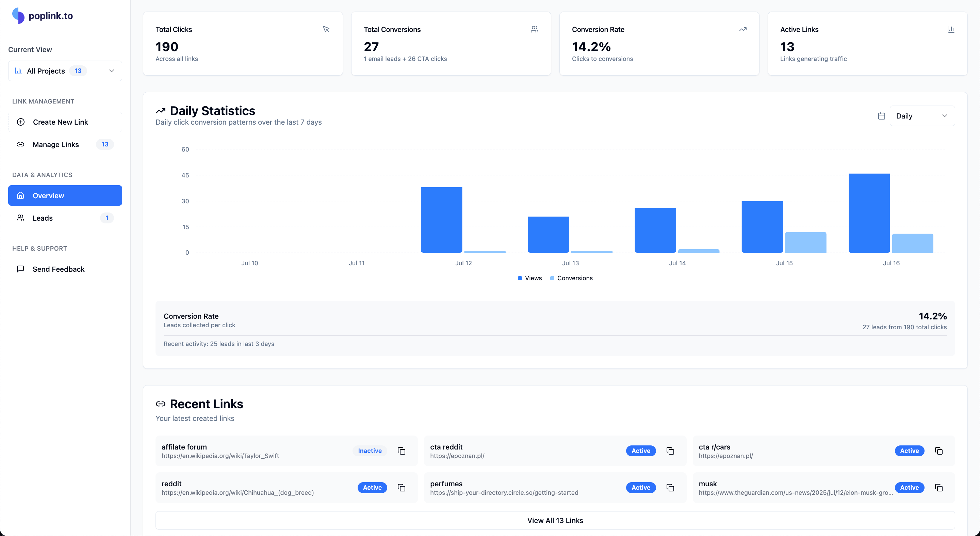The width and height of the screenshot is (980, 536).
Task: Open the perfumes link title
Action: (446, 484)
